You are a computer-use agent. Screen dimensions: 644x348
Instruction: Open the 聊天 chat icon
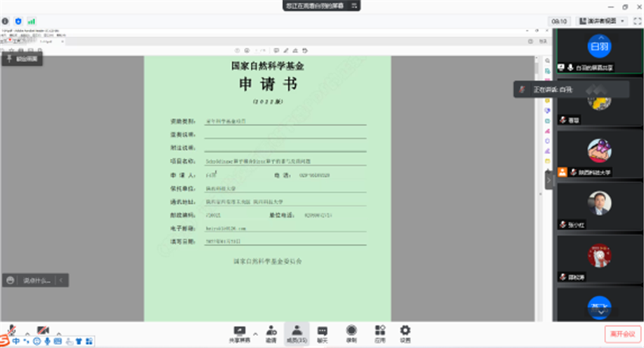pos(322,332)
